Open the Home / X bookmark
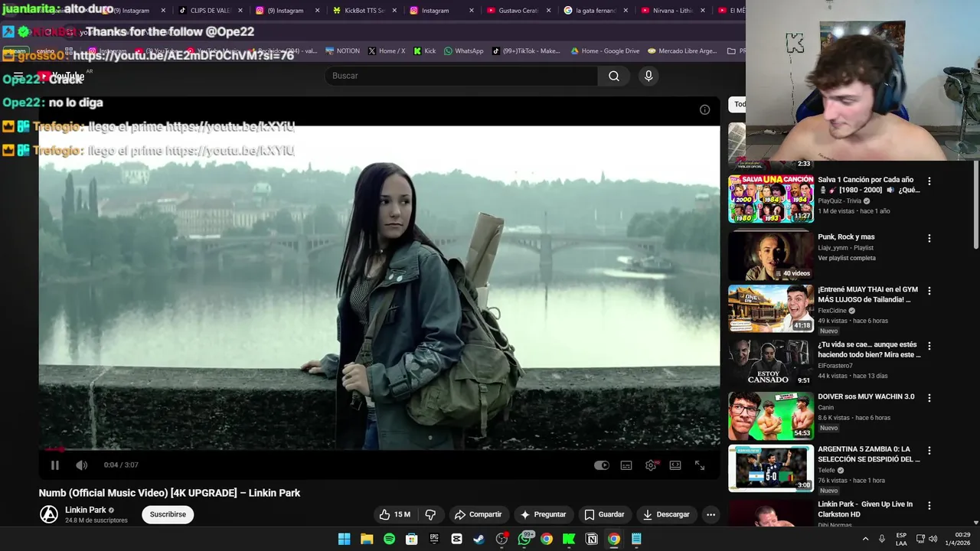980x551 pixels. pos(387,51)
